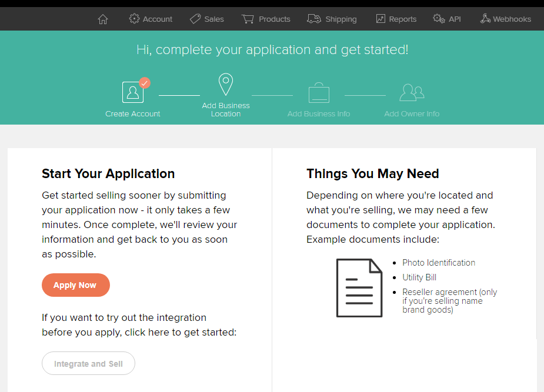The height and width of the screenshot is (392, 544).
Task: Select the Add Business Info bag icon
Action: [319, 93]
